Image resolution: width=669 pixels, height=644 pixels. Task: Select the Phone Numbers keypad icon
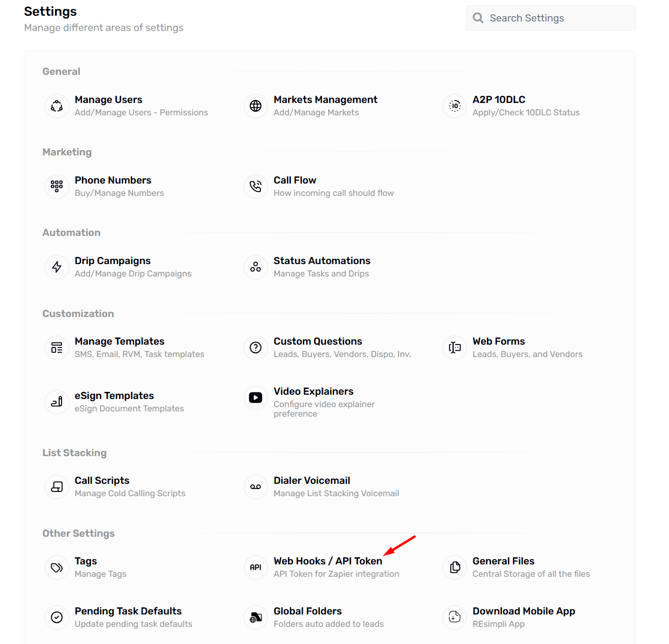[57, 186]
